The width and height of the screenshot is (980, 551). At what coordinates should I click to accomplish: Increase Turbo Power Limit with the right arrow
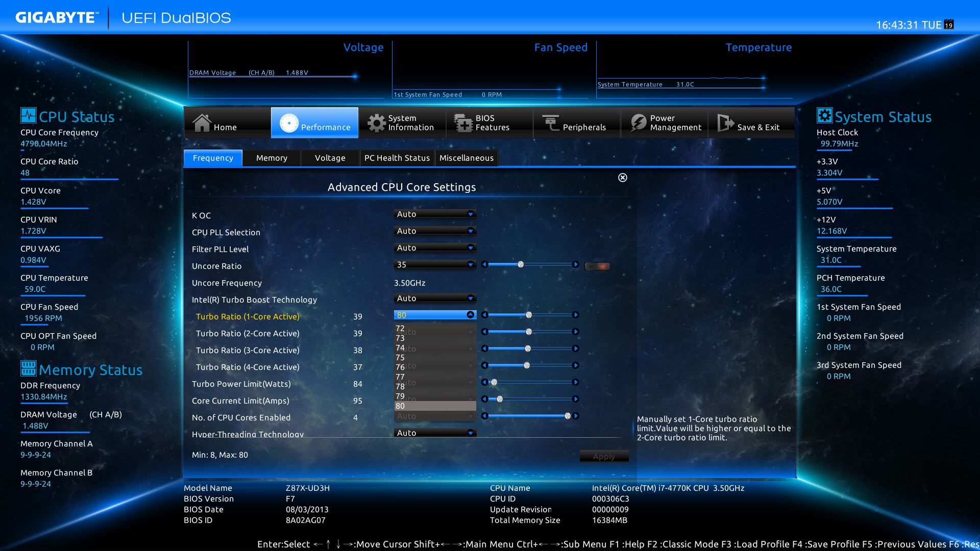point(576,382)
